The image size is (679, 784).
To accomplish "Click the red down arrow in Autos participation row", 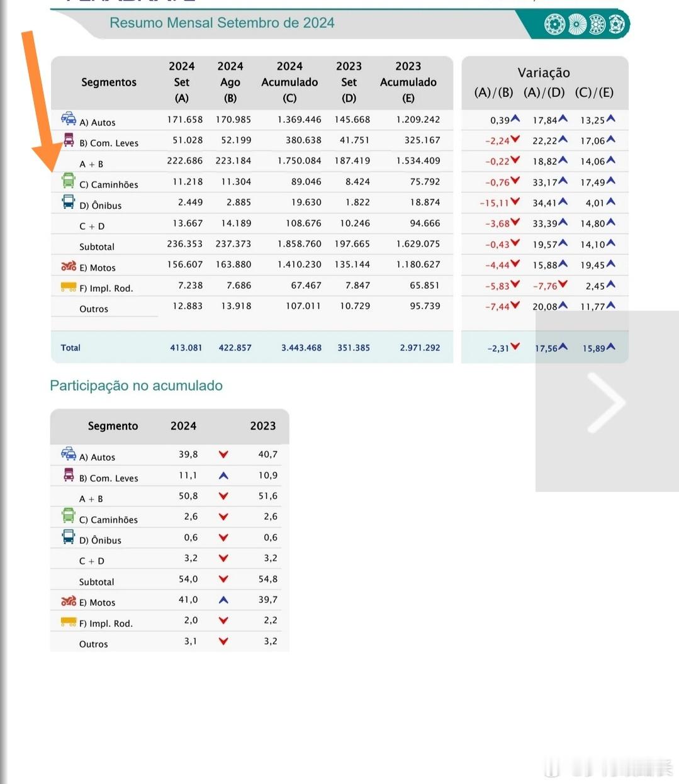I will pyautogui.click(x=223, y=454).
